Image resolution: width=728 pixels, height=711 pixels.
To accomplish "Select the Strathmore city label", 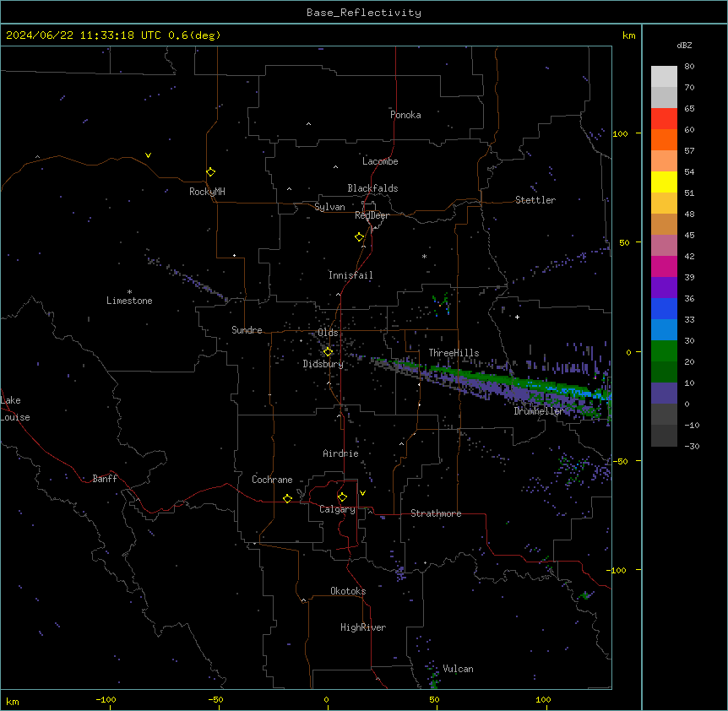I will (436, 513).
